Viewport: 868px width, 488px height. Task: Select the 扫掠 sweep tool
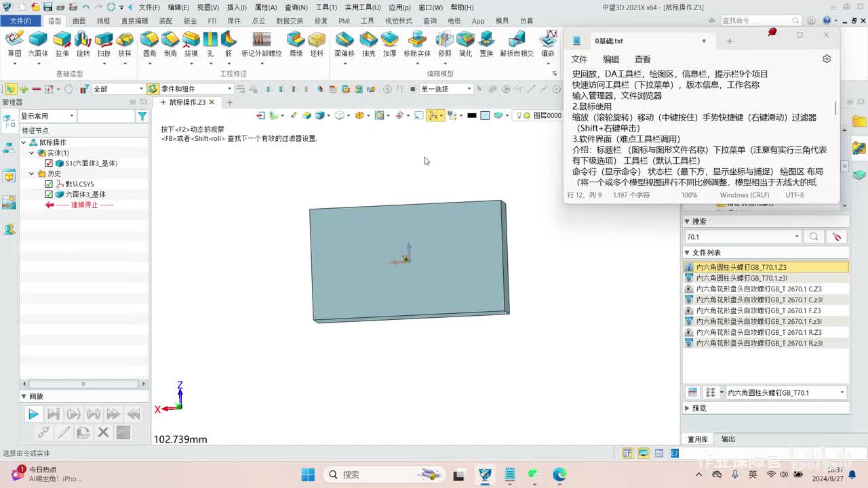pos(104,43)
